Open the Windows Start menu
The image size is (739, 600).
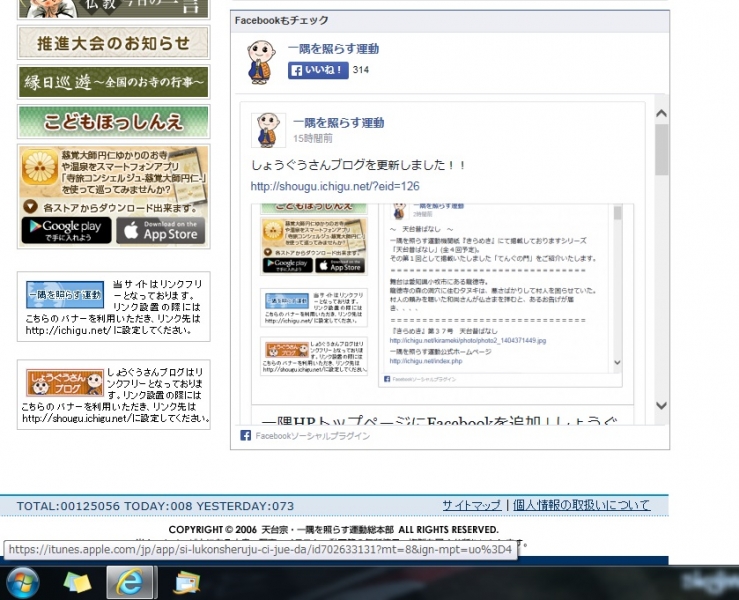pos(22,581)
